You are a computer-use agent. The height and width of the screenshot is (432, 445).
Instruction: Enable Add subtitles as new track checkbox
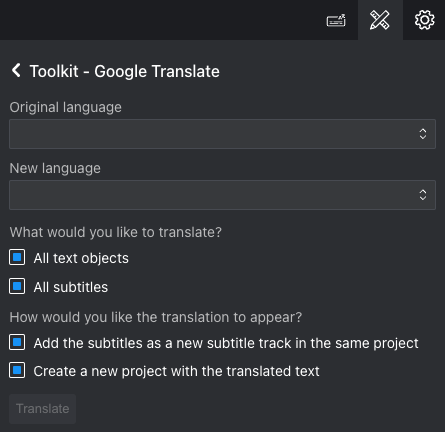click(17, 342)
